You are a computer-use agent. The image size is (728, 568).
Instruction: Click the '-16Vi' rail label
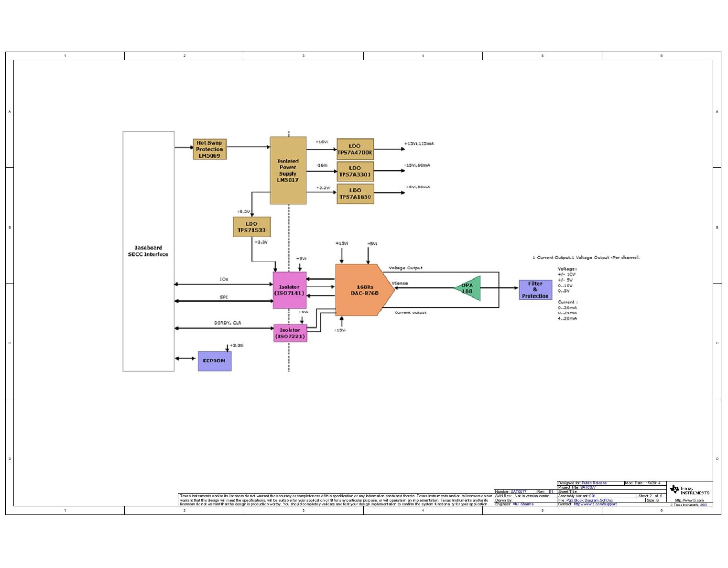point(322,165)
